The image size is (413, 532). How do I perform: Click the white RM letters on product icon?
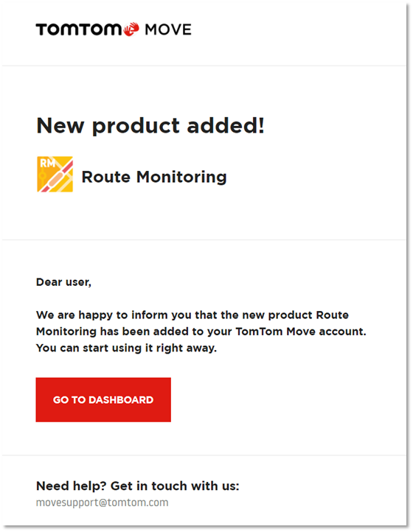[x=47, y=163]
